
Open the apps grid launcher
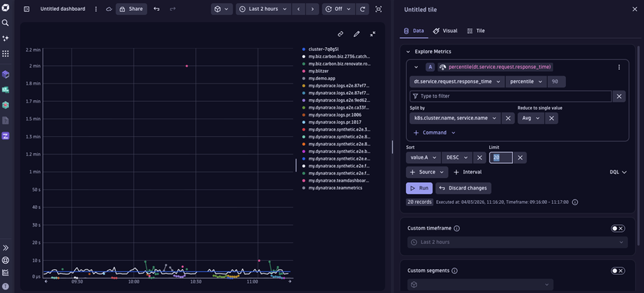point(5,54)
